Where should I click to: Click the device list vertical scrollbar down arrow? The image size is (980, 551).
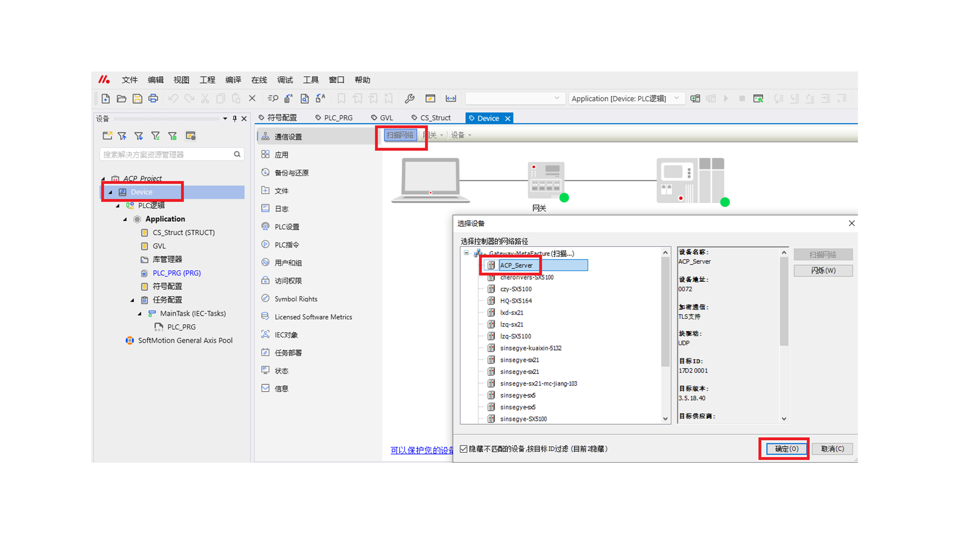coord(665,419)
